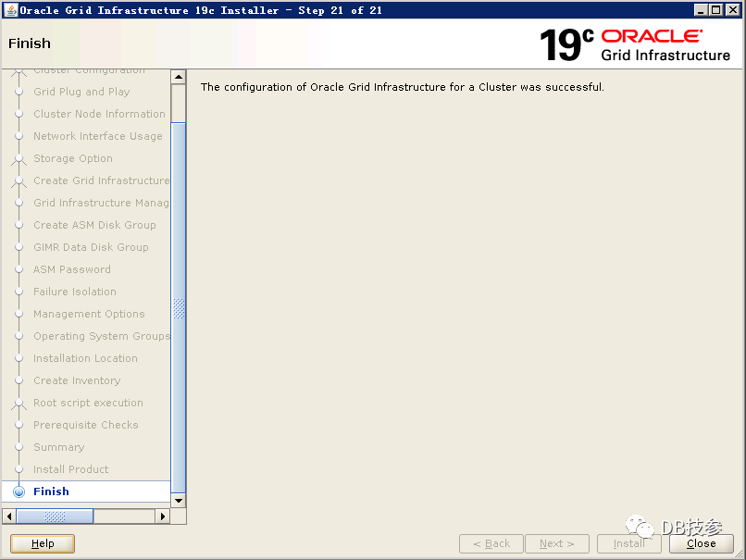Click Storage Option branch node icon
746x560 pixels.
pos(19,159)
